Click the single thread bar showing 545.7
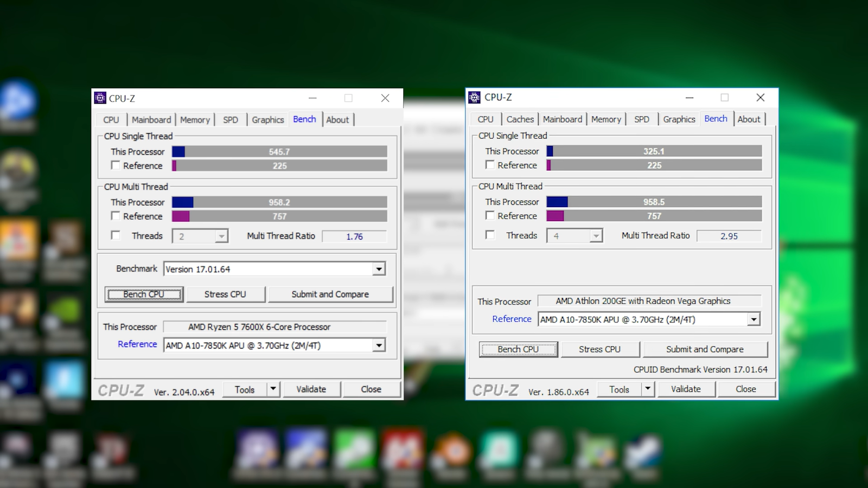 pos(279,152)
